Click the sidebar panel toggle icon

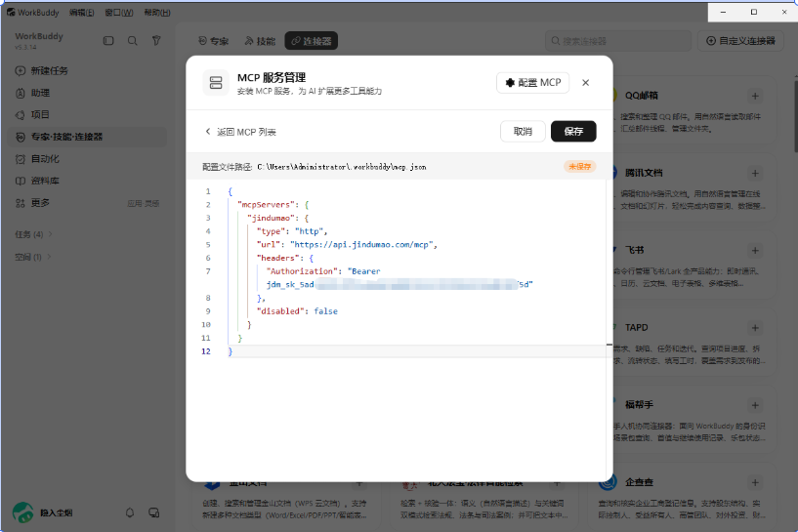click(108, 41)
